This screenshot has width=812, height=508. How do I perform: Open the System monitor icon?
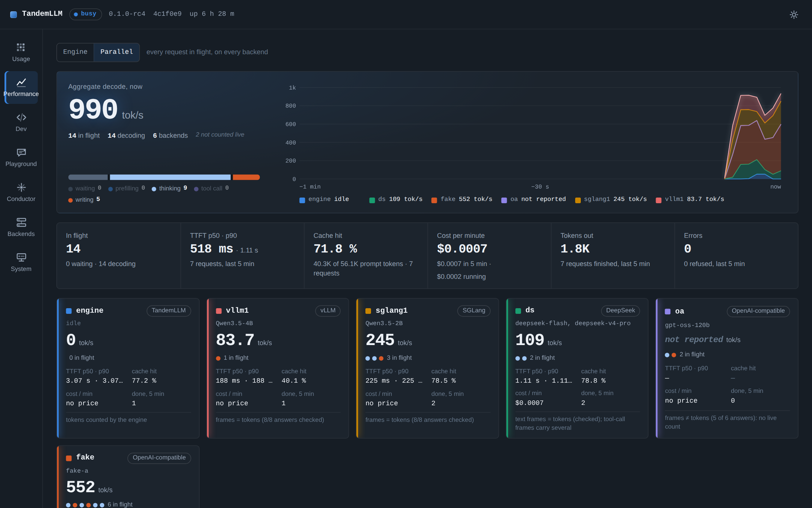click(21, 257)
